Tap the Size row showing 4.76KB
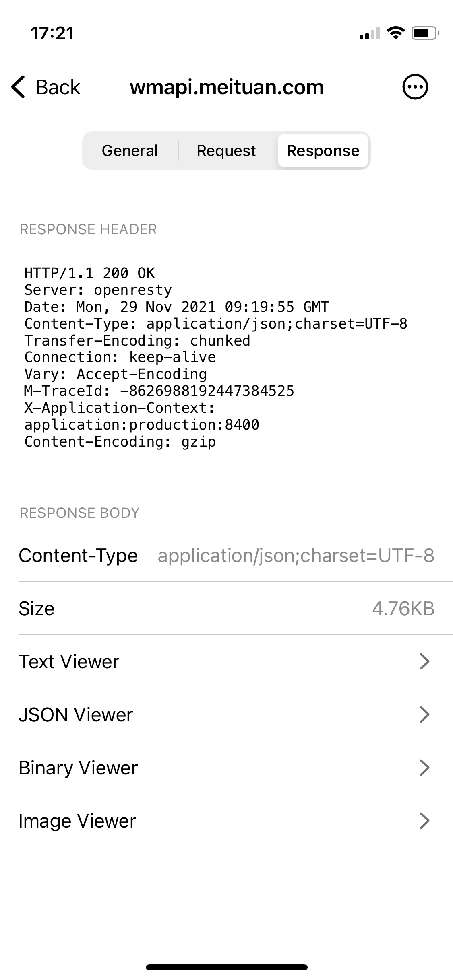Screen dimensions: 453x980 [225, 608]
